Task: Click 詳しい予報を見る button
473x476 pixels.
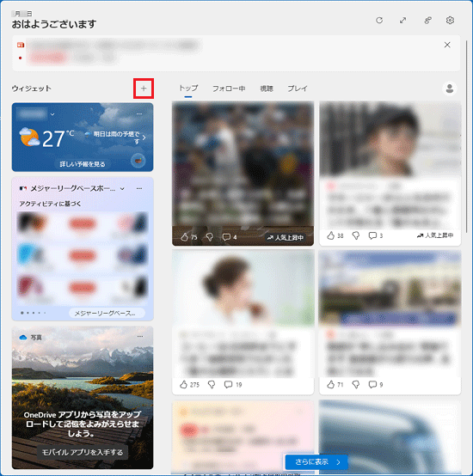Action: [83, 164]
